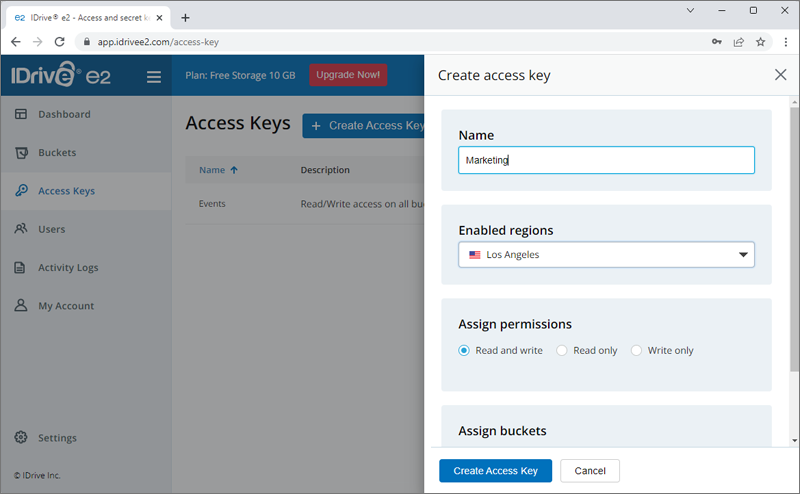Open a new browser tab

pos(185,18)
